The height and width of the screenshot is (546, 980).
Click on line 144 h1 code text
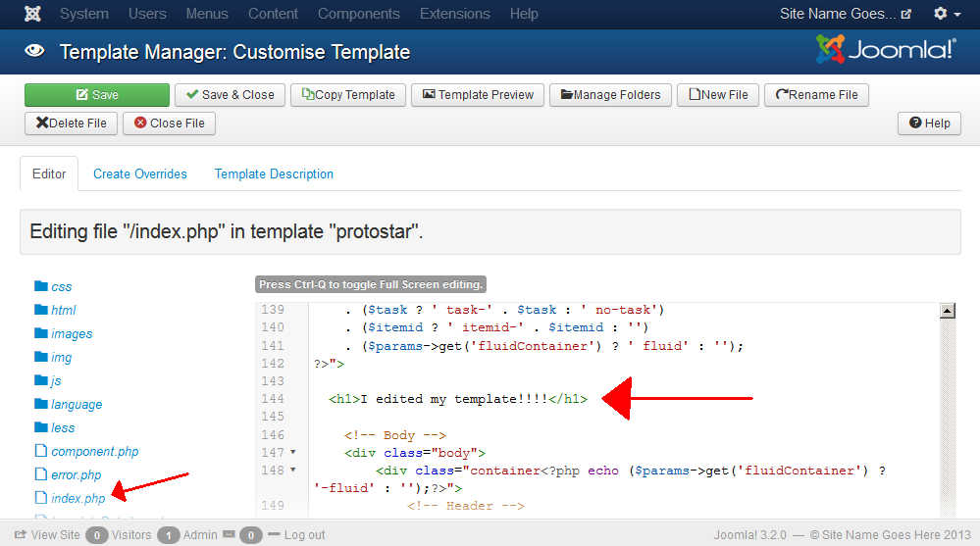pyautogui.click(x=458, y=399)
